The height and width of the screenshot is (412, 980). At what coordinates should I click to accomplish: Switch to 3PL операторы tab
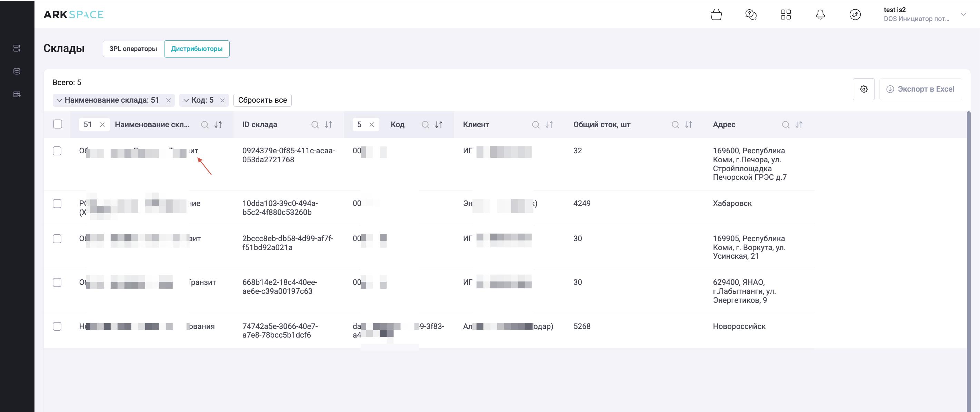coord(133,49)
